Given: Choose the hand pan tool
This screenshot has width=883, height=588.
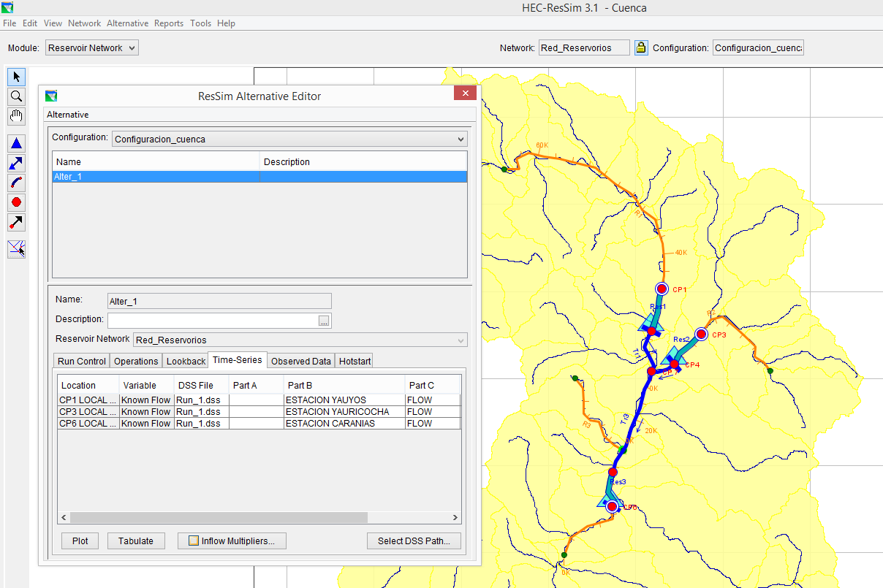Looking at the screenshot, I should coord(16,116).
